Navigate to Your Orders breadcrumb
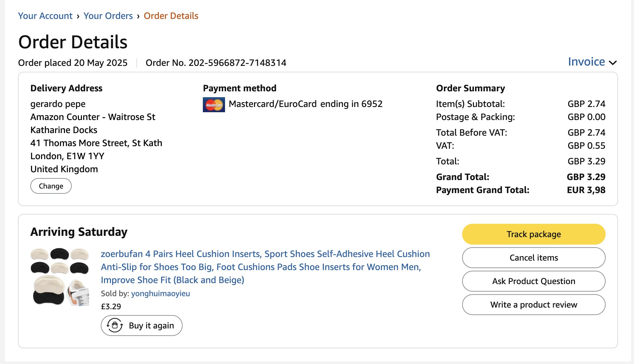Image resolution: width=634 pixels, height=364 pixels. [x=108, y=16]
